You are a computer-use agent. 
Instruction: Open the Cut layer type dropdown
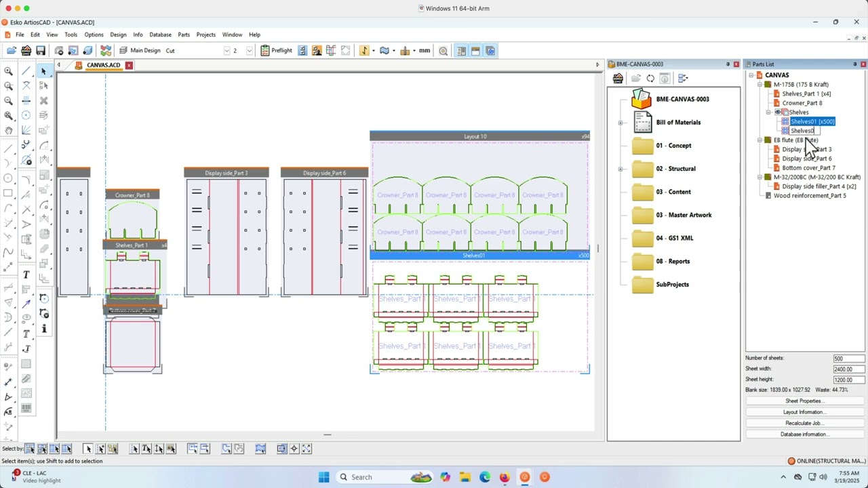click(226, 51)
